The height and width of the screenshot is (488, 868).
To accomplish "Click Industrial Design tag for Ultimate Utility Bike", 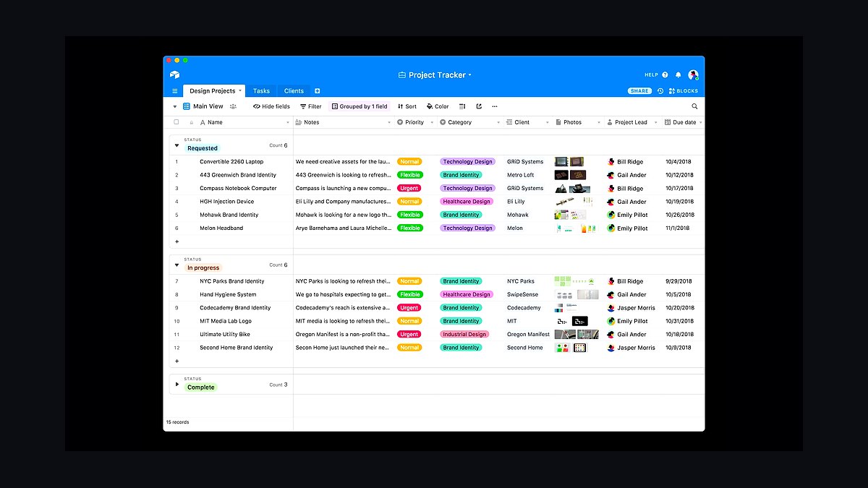I will click(x=464, y=334).
